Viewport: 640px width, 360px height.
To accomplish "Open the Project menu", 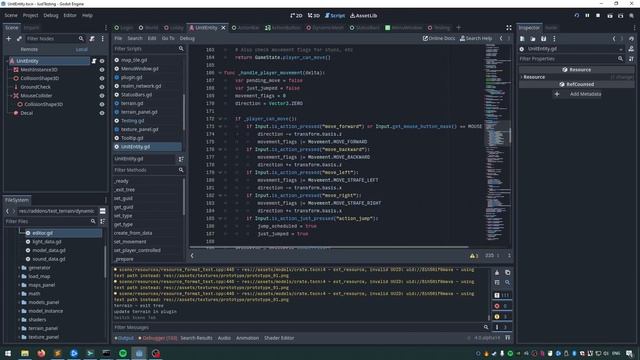I will pyautogui.click(x=30, y=15).
